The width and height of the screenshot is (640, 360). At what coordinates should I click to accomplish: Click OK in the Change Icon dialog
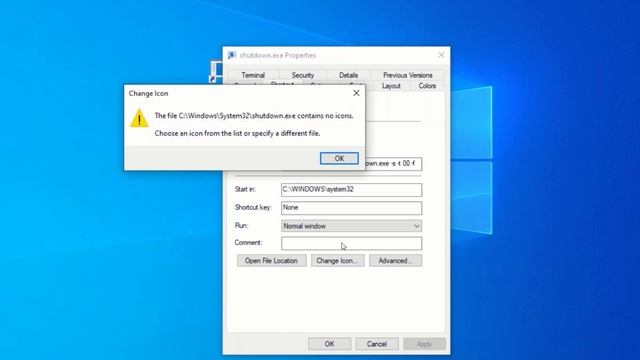pyautogui.click(x=339, y=158)
